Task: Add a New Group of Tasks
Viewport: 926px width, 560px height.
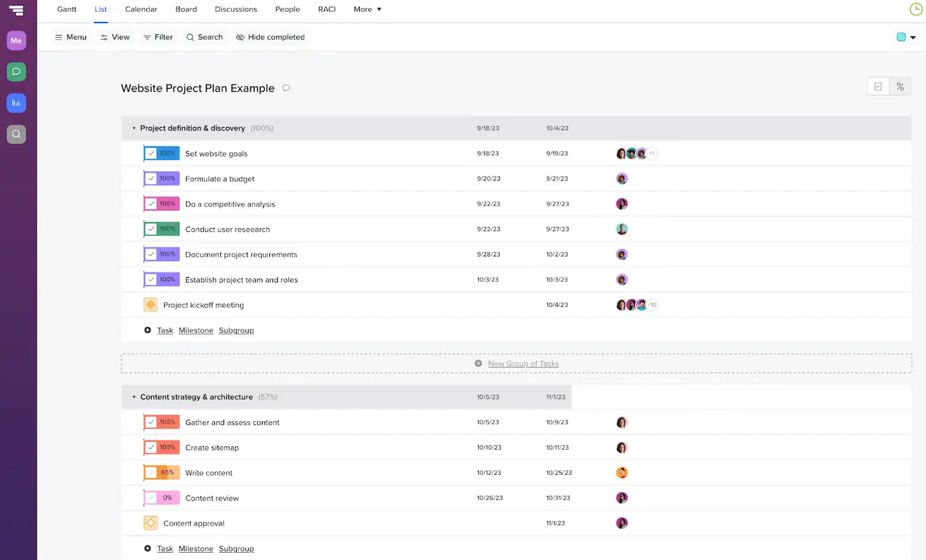Action: click(x=523, y=363)
